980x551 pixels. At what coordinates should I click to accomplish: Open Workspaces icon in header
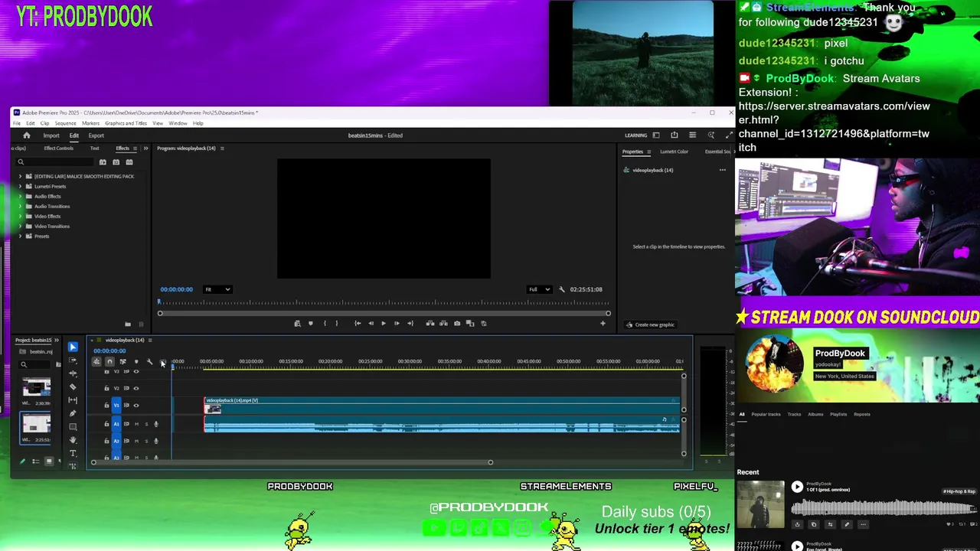tap(656, 135)
